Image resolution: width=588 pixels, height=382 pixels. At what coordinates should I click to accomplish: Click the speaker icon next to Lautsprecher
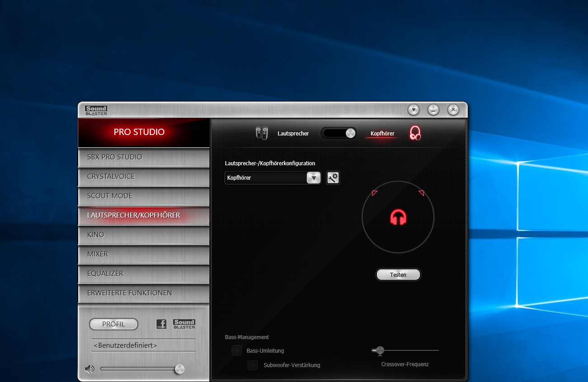click(x=262, y=133)
